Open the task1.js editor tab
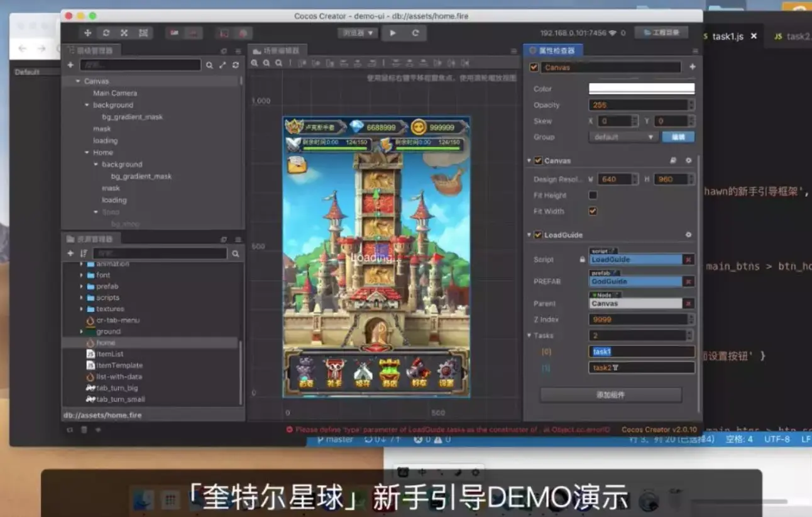812x517 pixels. (728, 36)
